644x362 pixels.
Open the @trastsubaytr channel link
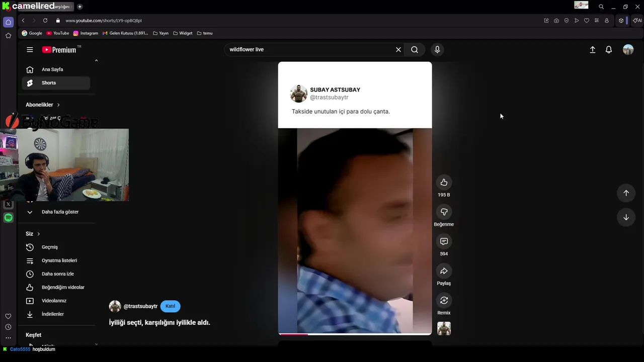coord(140,306)
